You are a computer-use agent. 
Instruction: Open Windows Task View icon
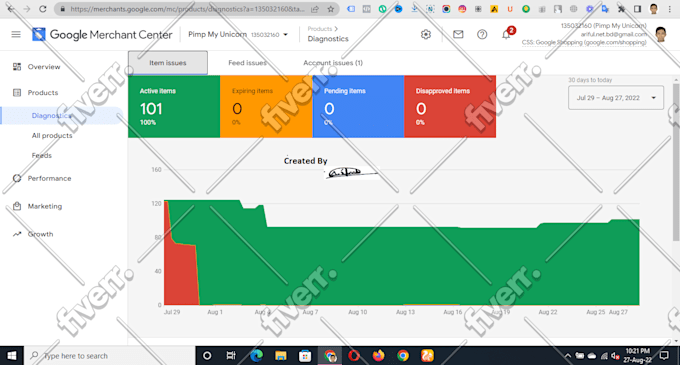[x=231, y=356]
